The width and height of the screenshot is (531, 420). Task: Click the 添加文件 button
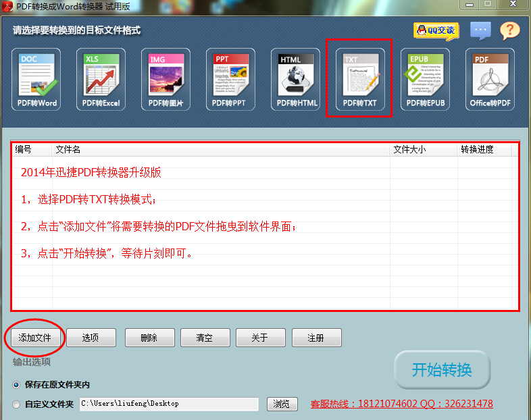point(34,338)
